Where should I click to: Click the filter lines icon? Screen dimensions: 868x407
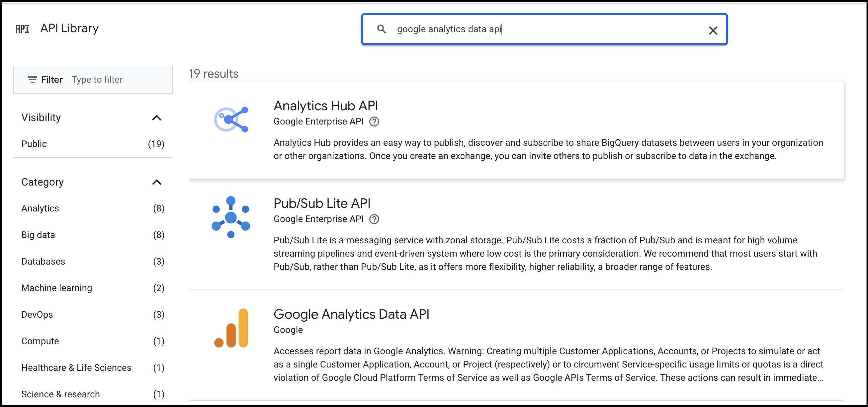pos(32,80)
